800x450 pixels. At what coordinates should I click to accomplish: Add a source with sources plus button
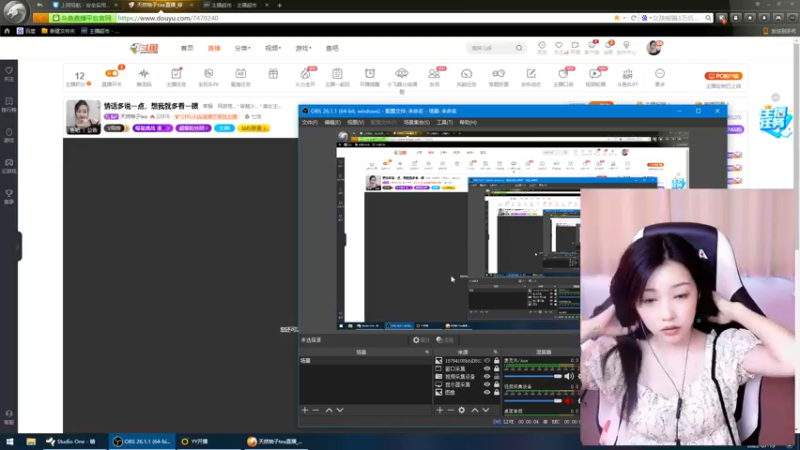440,410
